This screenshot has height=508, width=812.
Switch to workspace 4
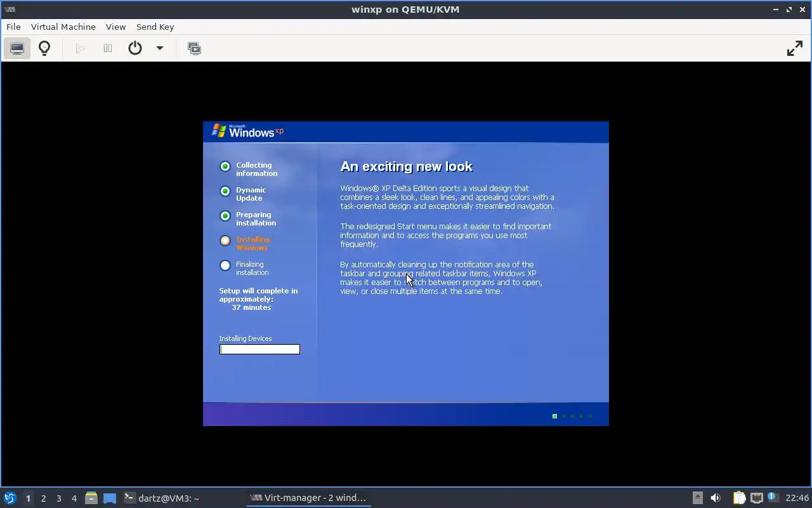point(74,498)
